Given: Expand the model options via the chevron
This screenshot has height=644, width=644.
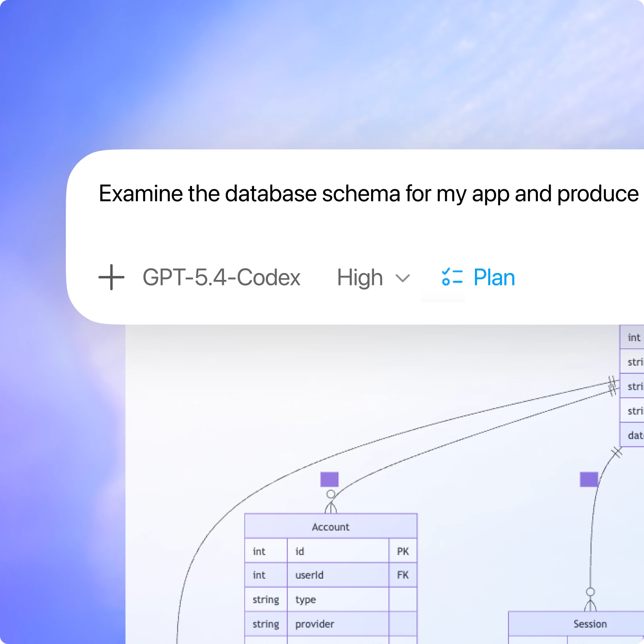Looking at the screenshot, I should (402, 278).
